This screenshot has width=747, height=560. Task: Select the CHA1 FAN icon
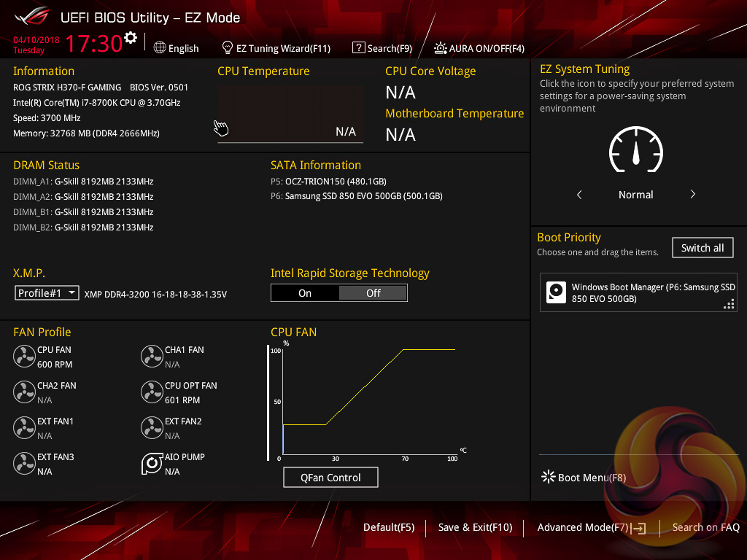tap(152, 357)
